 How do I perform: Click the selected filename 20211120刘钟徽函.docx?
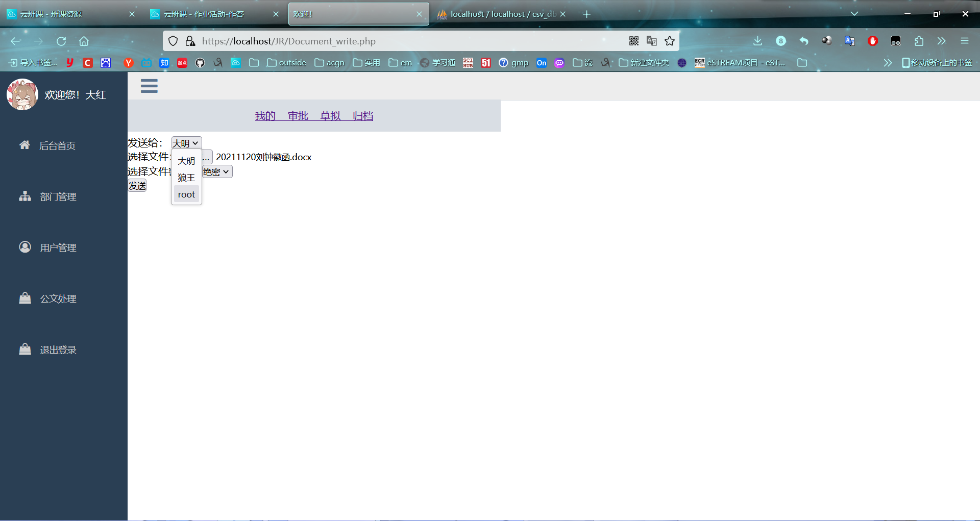(263, 157)
